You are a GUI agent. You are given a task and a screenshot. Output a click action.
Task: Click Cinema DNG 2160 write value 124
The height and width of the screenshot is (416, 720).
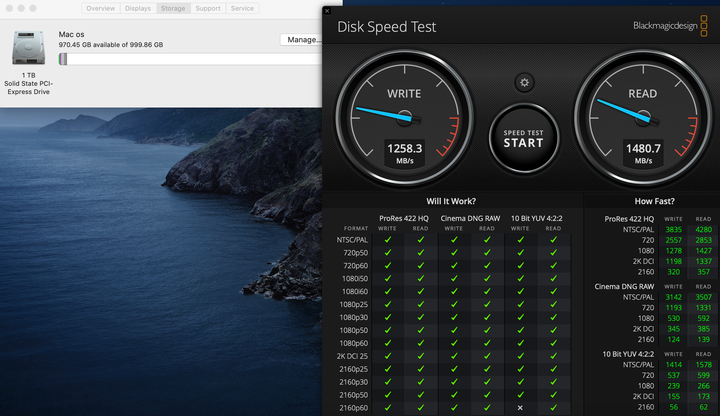pyautogui.click(x=674, y=339)
